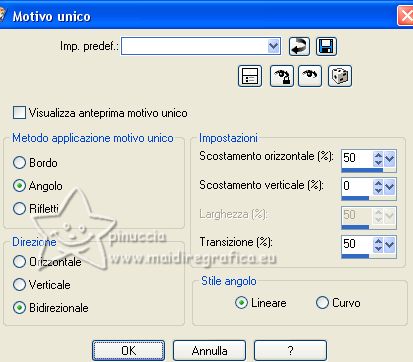
Task: Click the OK button
Action: click(128, 350)
